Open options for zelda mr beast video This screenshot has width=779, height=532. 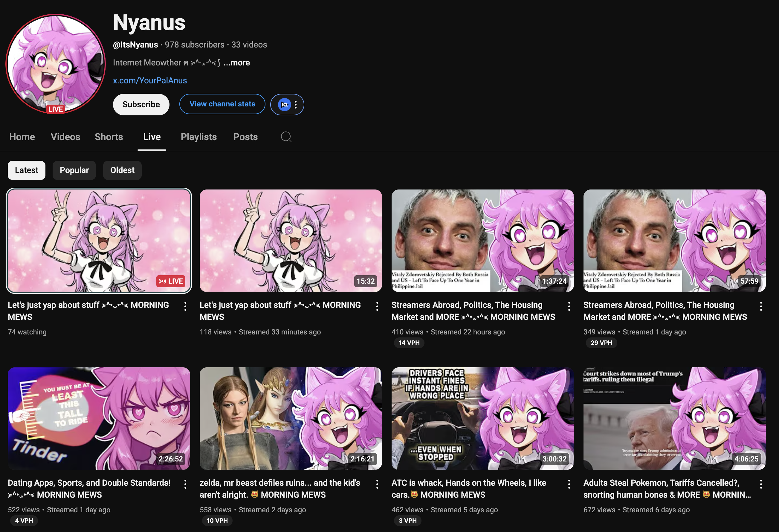pyautogui.click(x=377, y=484)
